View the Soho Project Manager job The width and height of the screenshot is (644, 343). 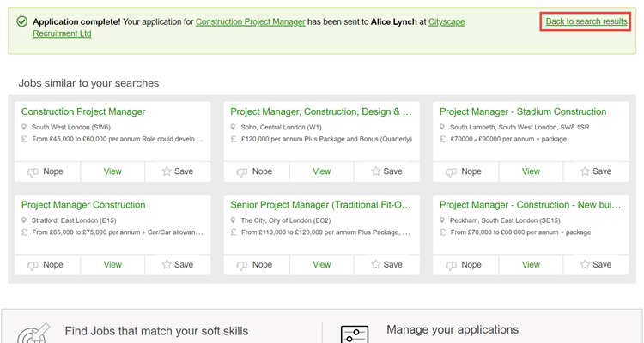322,171
